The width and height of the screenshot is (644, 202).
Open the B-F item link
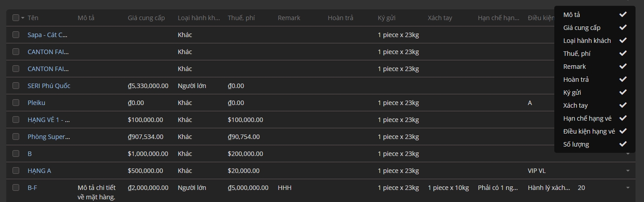click(x=32, y=188)
